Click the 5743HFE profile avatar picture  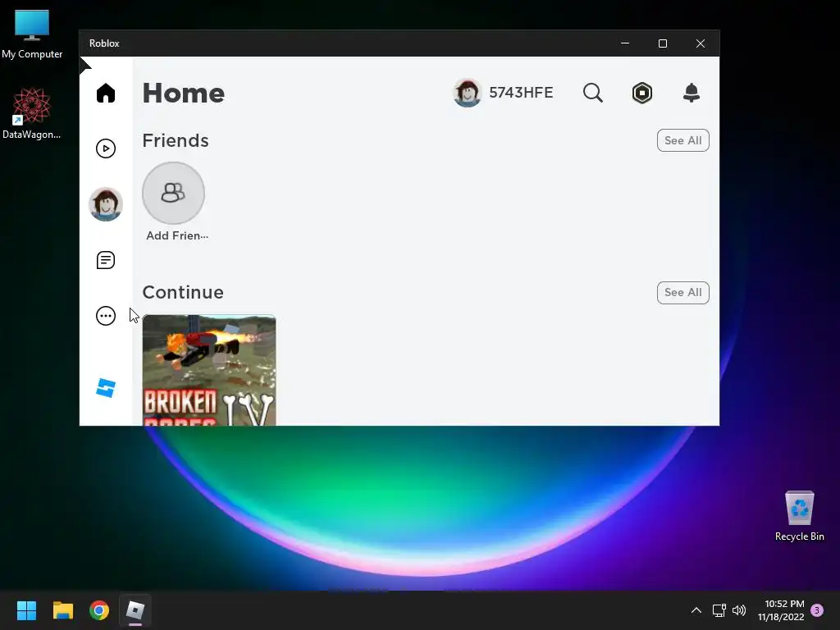click(467, 93)
